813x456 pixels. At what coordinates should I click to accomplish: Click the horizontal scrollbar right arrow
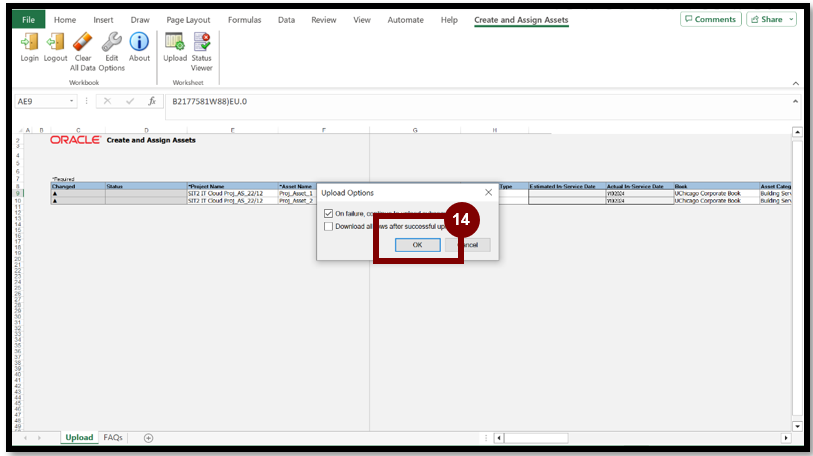point(786,438)
